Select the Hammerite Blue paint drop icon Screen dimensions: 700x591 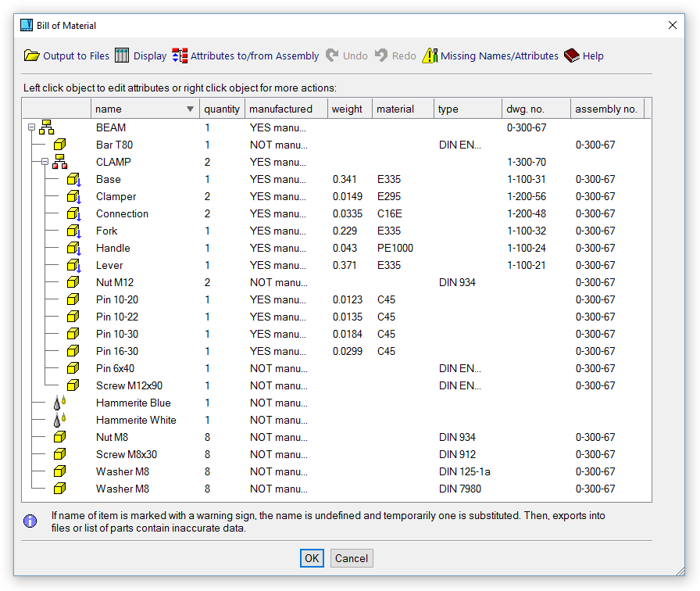coord(60,403)
